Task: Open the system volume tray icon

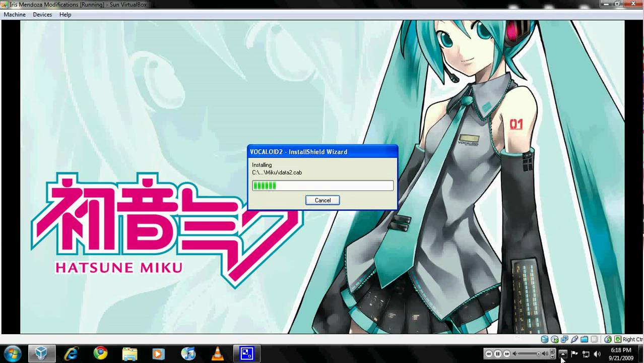Action: pos(597,354)
